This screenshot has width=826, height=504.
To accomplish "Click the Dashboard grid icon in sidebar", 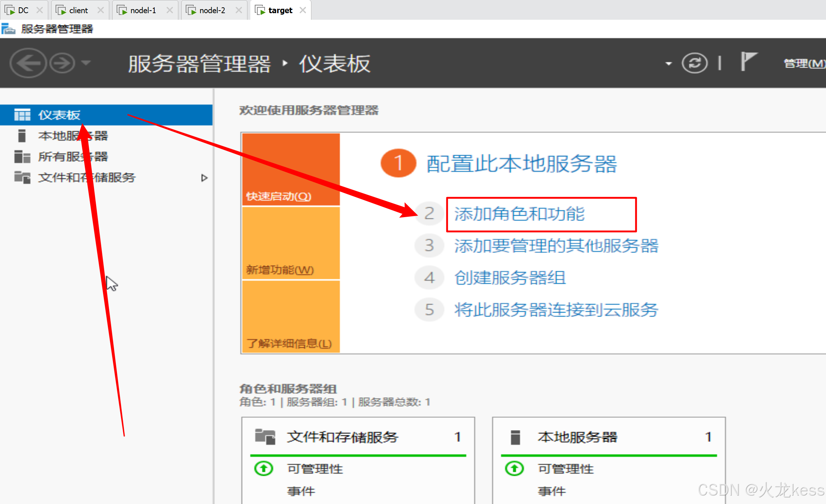I will pos(22,115).
